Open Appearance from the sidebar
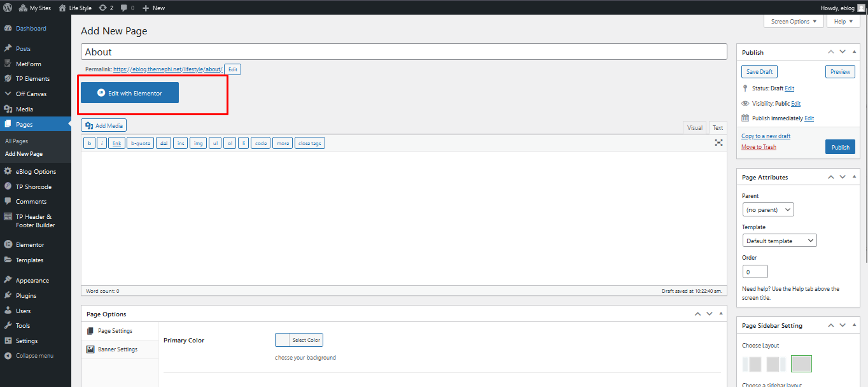Viewport: 868px width, 387px height. click(32, 281)
